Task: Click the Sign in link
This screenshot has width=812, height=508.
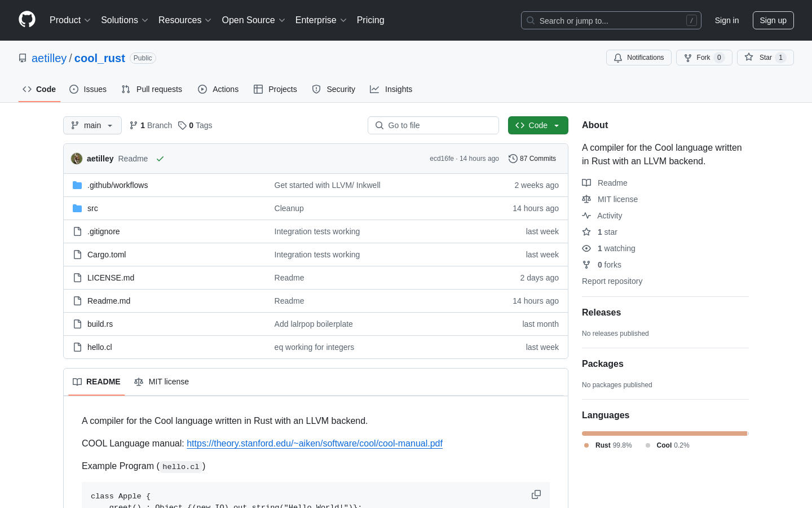Action: [727, 20]
